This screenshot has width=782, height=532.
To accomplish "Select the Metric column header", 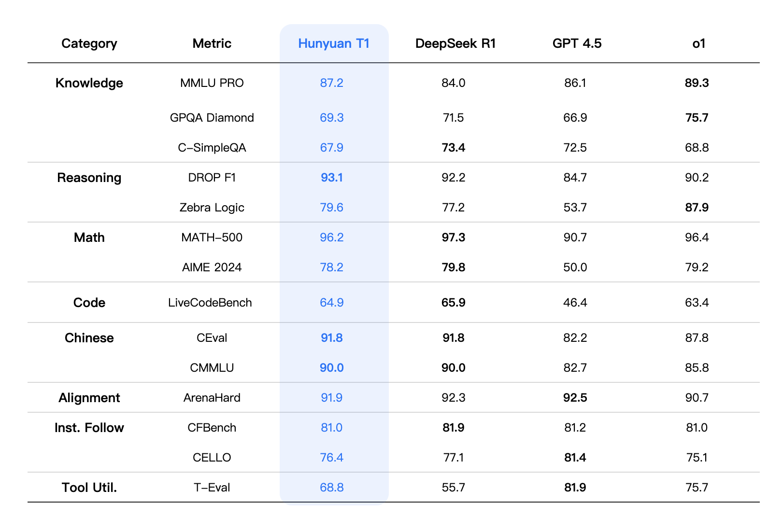I will [212, 43].
